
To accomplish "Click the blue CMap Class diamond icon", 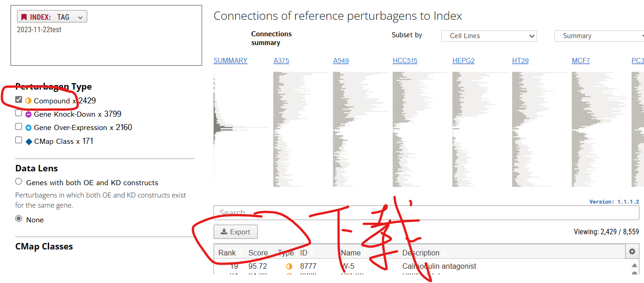I will 28,141.
